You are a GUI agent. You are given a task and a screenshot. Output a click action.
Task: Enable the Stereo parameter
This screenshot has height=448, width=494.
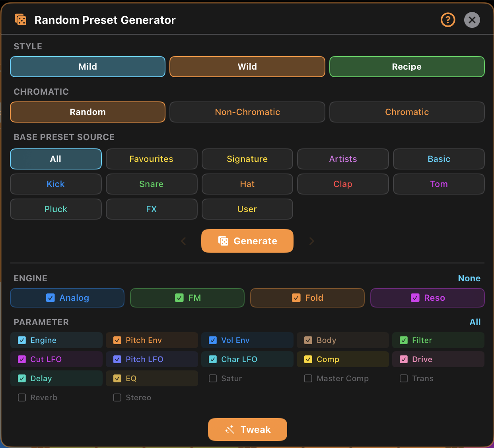click(117, 397)
